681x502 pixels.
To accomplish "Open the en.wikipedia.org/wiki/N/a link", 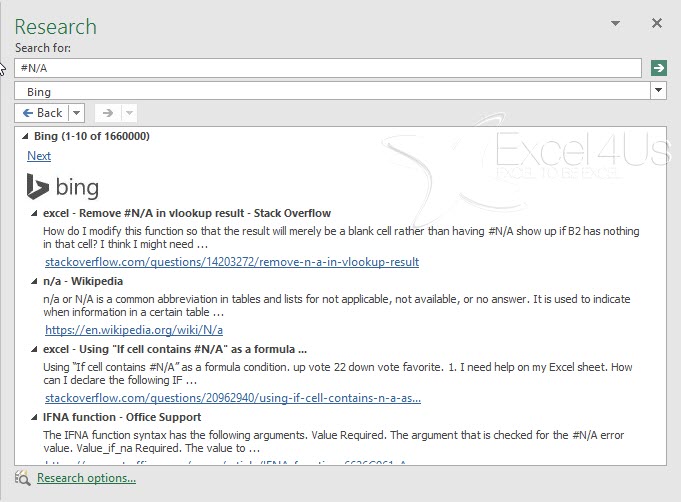I will click(x=134, y=330).
